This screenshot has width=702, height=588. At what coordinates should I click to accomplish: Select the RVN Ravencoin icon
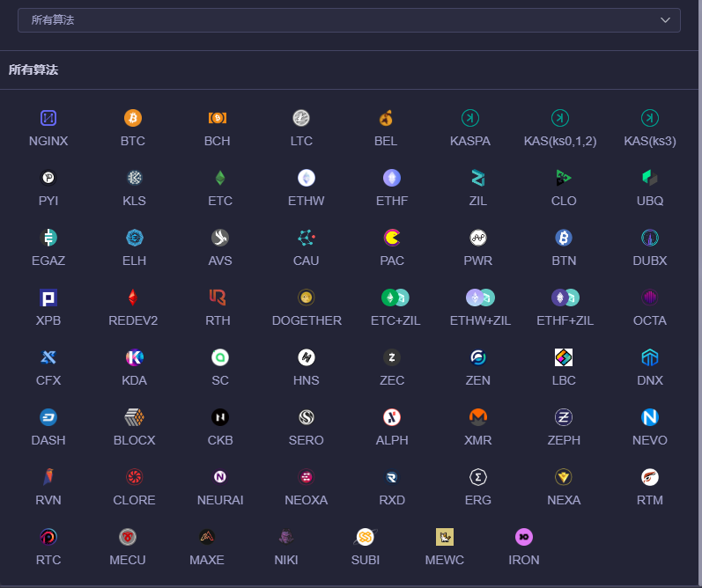pyautogui.click(x=48, y=477)
